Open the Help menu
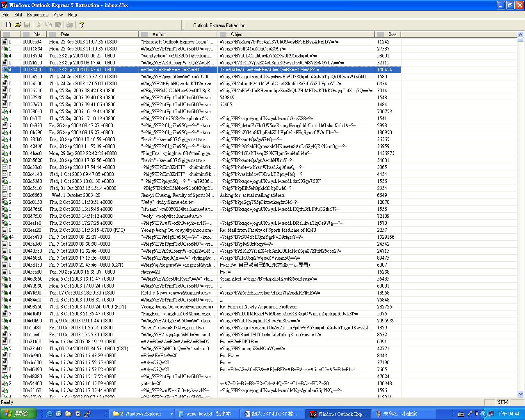 coord(72,15)
